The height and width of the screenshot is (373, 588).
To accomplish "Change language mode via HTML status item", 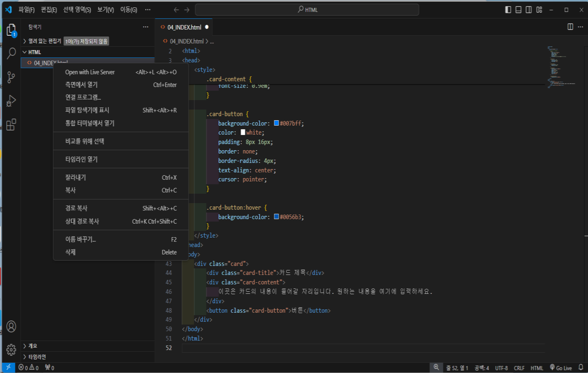I will point(537,368).
